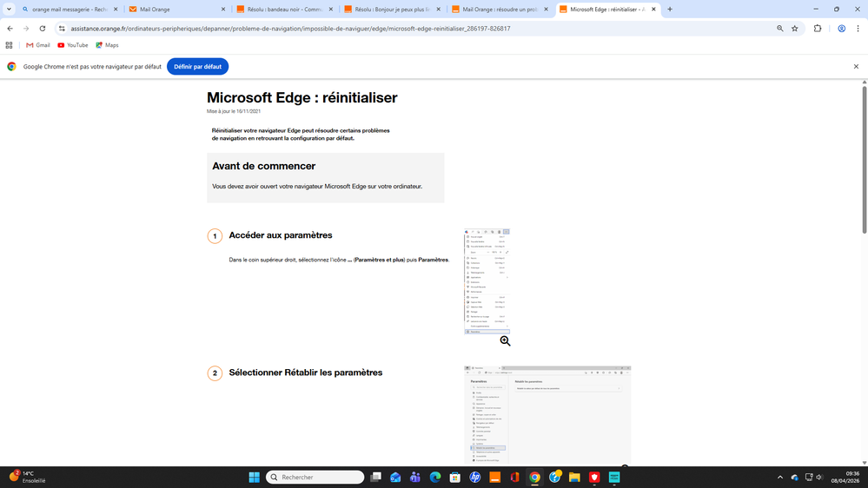Open teal app icon at taskbar end
This screenshot has width=868, height=488.
point(614,477)
